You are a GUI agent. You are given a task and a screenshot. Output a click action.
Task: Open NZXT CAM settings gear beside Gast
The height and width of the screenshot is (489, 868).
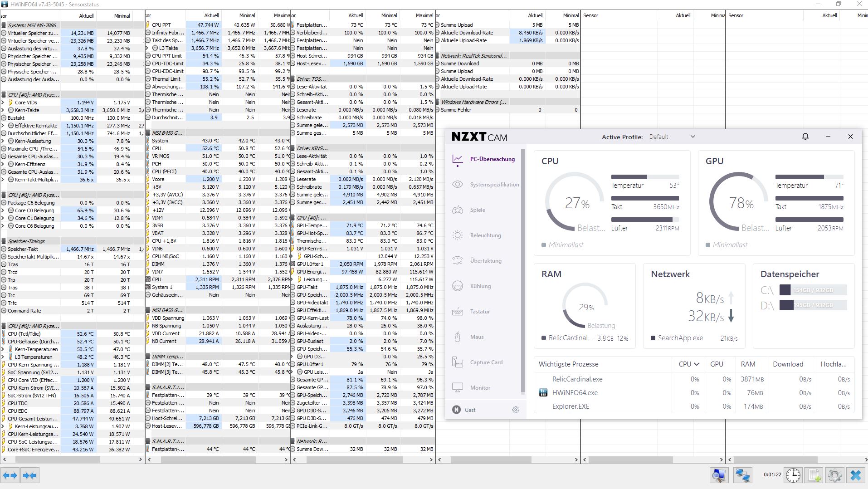coord(516,410)
